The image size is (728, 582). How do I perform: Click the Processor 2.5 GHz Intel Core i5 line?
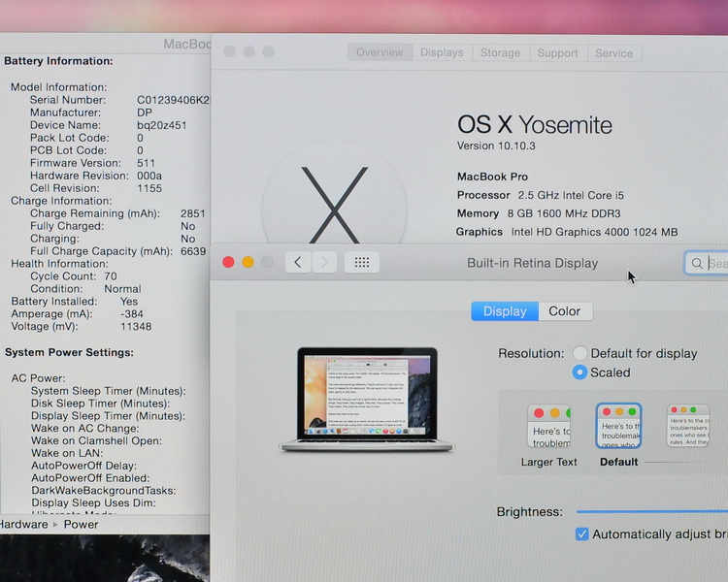tap(541, 195)
